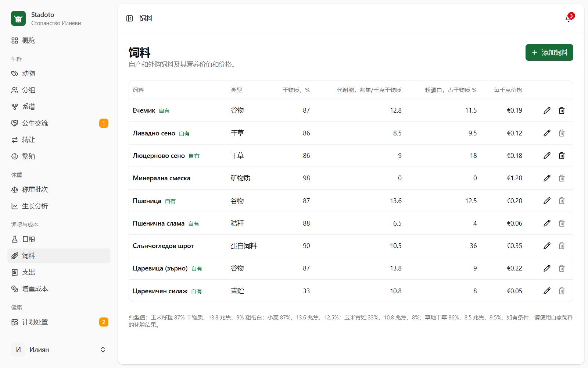Edit the Царевичен силаж feed
588x368 pixels.
[547, 291]
